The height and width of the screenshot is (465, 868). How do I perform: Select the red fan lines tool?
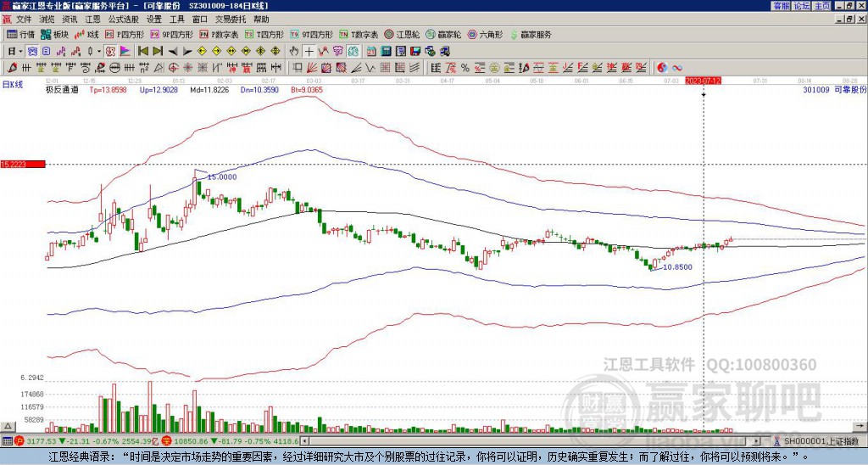click(312, 68)
